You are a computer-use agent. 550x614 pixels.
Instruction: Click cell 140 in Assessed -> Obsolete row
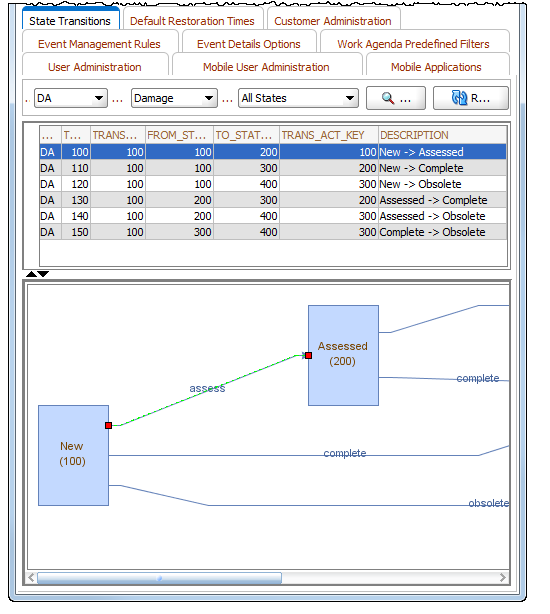pyautogui.click(x=76, y=216)
